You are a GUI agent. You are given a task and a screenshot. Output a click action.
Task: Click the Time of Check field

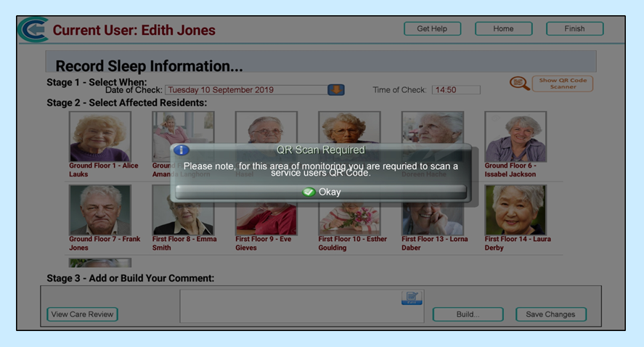456,89
